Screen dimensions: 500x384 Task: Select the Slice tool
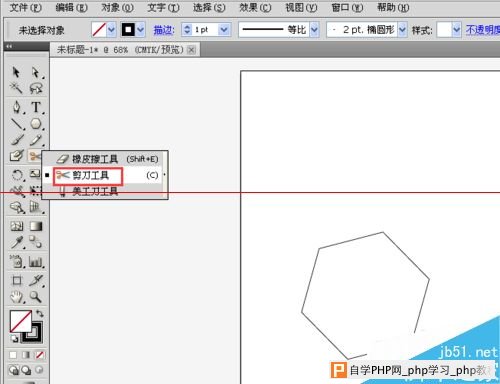(36, 280)
